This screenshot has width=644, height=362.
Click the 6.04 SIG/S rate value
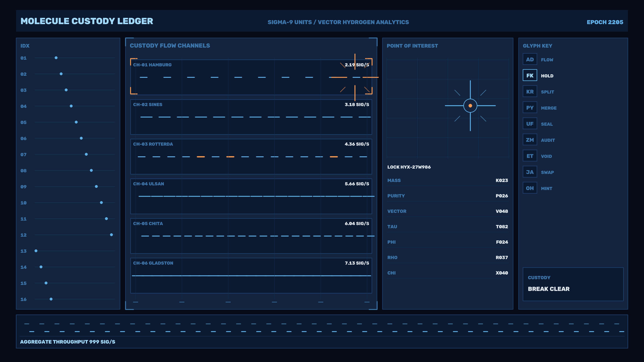(x=357, y=223)
